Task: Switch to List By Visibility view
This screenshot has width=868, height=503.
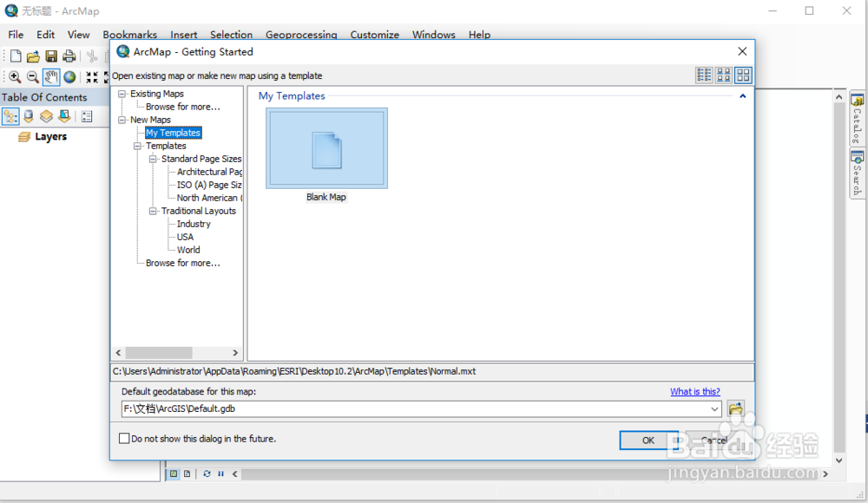Action: (x=47, y=117)
